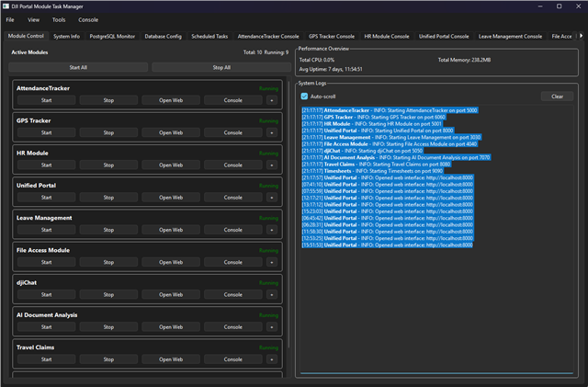Select the AttendanceTracker port 5000 log line
The width and height of the screenshot is (588, 387).
[x=390, y=110]
